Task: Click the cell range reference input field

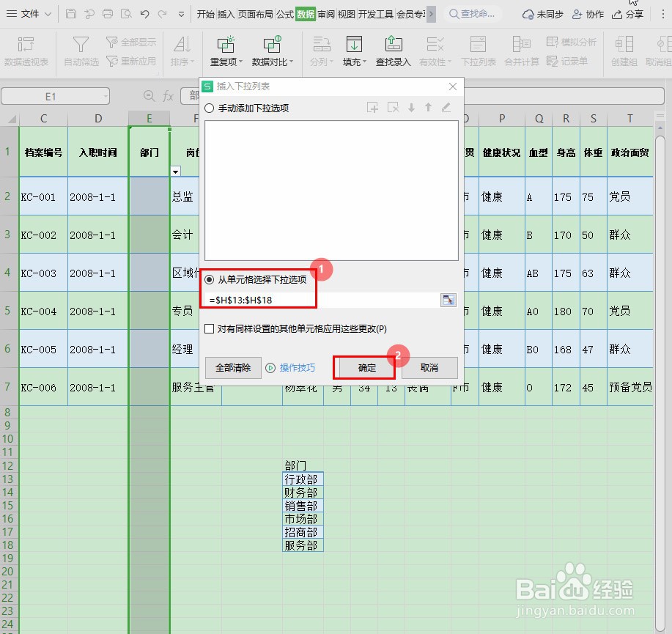Action: [x=323, y=300]
